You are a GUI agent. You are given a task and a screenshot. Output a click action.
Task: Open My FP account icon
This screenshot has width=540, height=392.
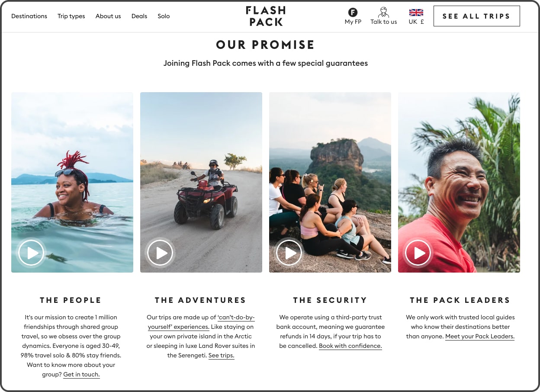click(x=353, y=12)
